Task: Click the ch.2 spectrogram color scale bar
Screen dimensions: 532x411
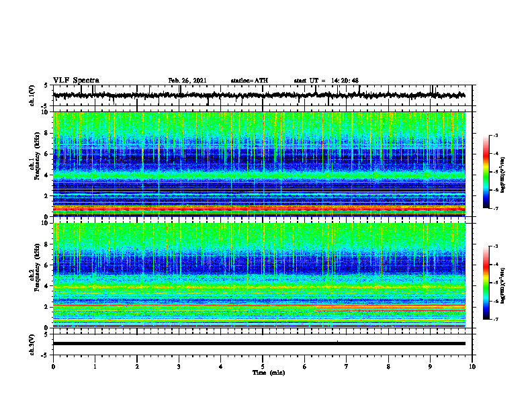Action: pos(486,283)
